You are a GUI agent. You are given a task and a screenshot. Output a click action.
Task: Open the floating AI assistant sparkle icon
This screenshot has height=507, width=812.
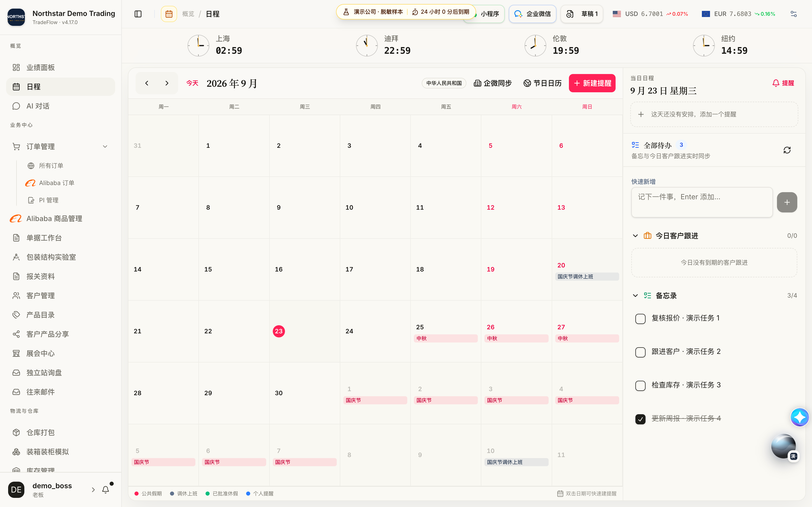(800, 417)
